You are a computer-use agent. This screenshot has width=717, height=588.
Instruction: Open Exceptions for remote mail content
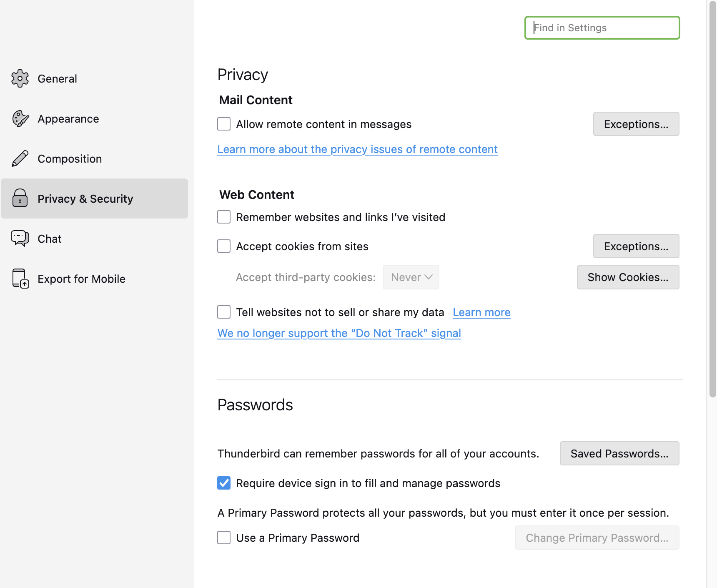[x=636, y=124]
